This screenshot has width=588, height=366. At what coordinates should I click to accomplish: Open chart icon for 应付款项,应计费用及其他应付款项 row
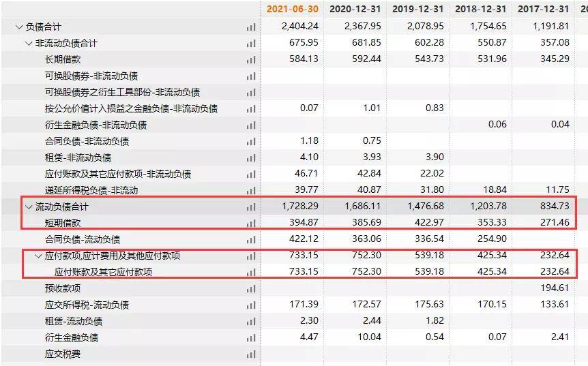251,256
